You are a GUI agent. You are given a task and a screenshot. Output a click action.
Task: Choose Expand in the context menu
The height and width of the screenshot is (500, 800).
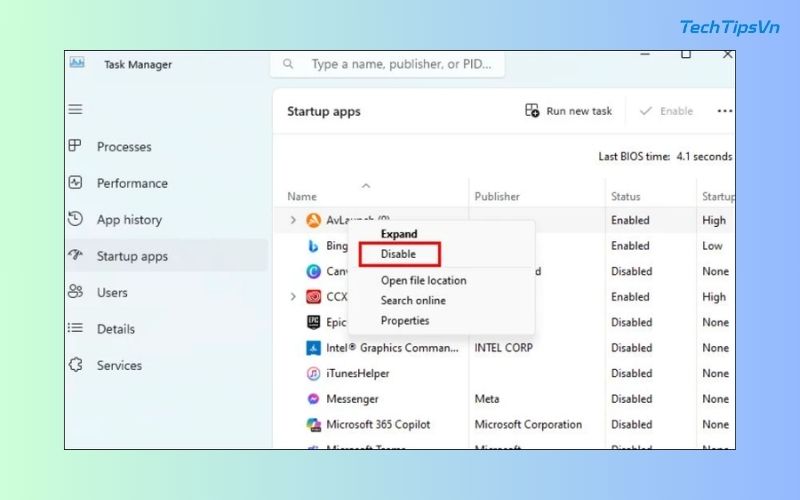pos(399,234)
